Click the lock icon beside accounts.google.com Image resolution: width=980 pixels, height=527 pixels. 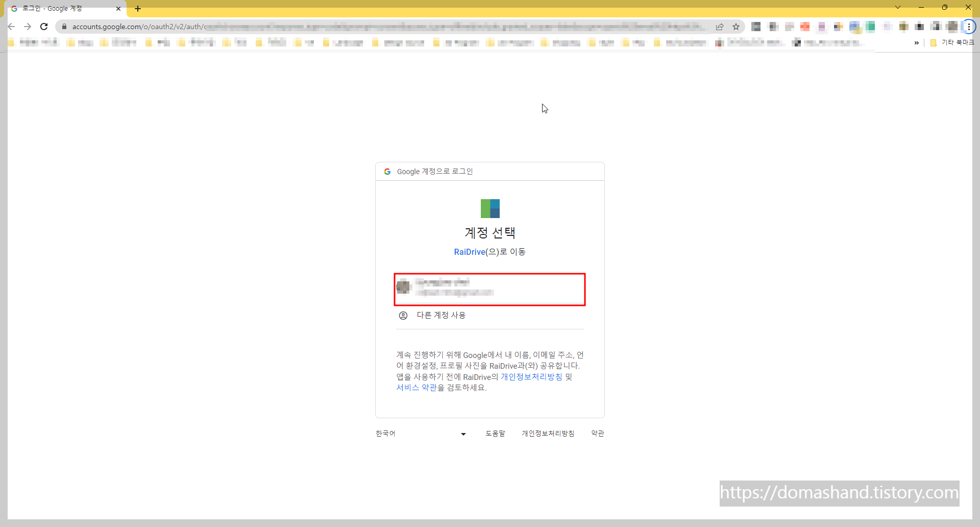pos(64,27)
